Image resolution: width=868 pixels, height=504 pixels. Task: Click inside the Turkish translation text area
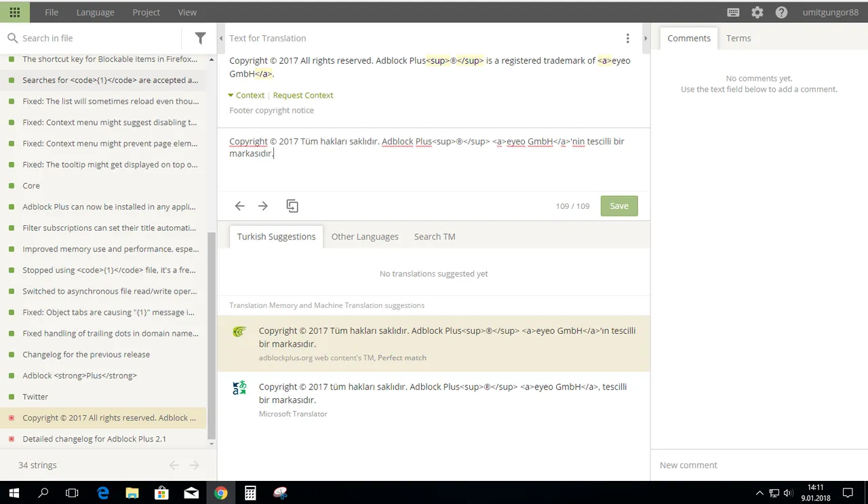(433, 159)
